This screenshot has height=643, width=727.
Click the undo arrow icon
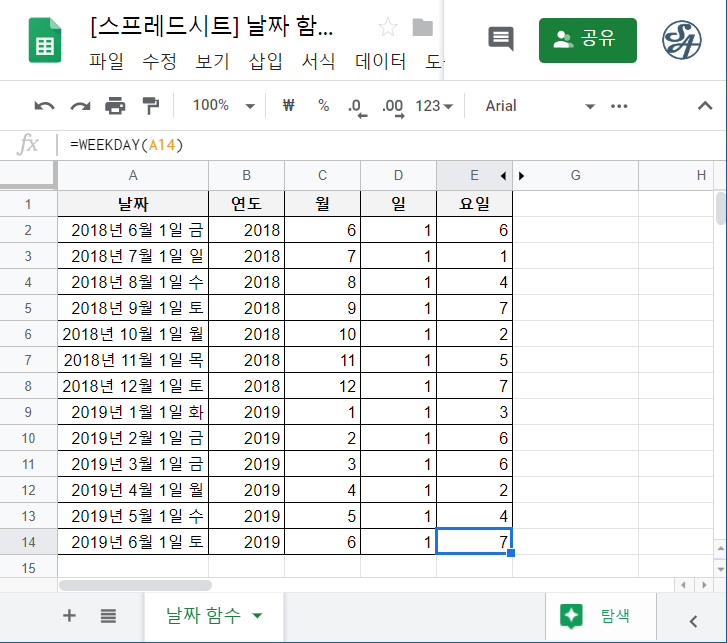44,106
